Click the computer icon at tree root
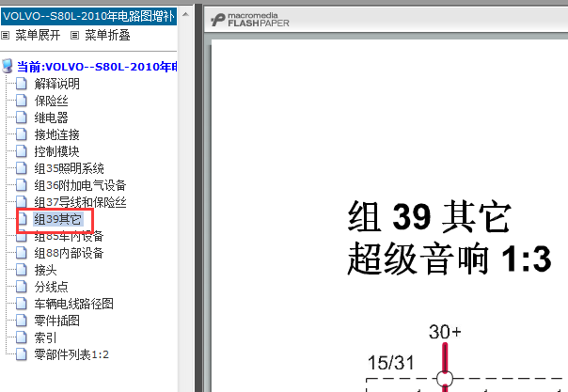The width and height of the screenshot is (568, 392). pos(8,66)
